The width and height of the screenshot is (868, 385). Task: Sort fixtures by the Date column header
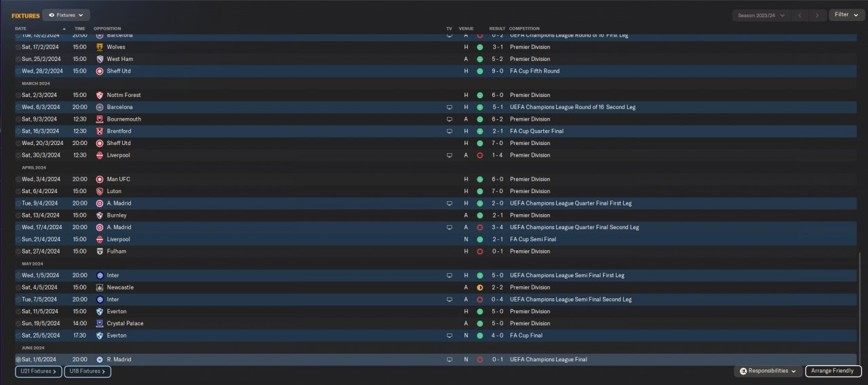point(21,28)
